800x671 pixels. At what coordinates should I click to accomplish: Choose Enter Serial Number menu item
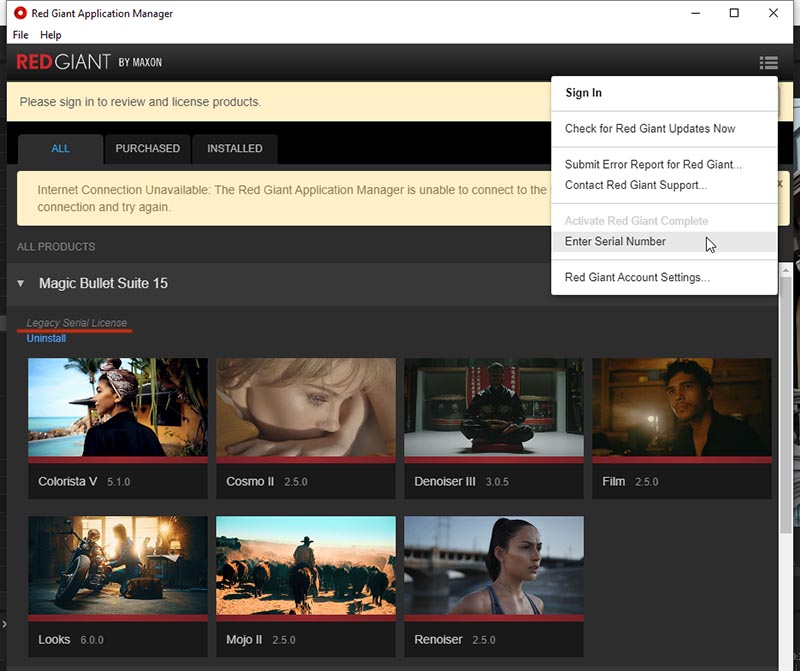(664, 242)
